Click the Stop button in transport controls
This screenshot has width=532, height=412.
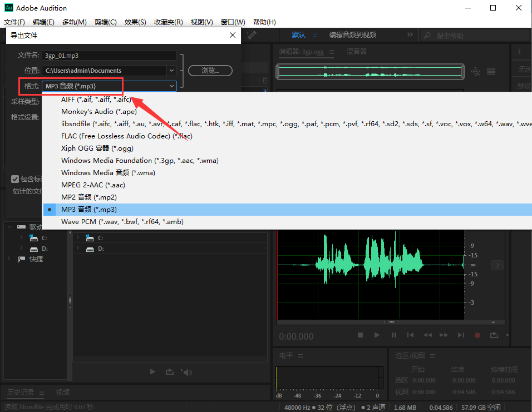[x=361, y=335]
